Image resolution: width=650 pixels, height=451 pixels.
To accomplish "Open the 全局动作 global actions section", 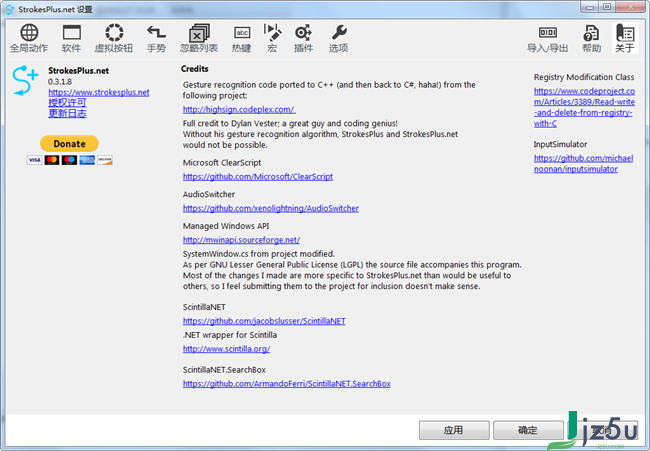I will pyautogui.click(x=29, y=38).
